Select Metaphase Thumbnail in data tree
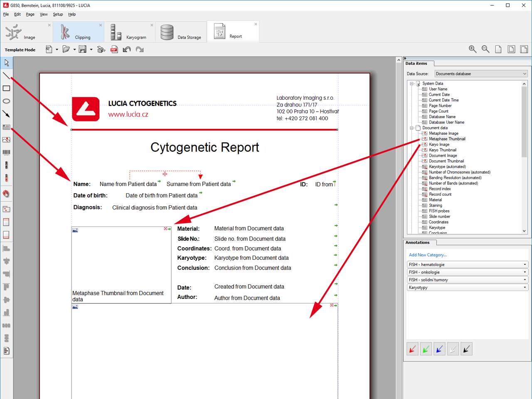Screen dimensions: 532x399 click(x=447, y=139)
